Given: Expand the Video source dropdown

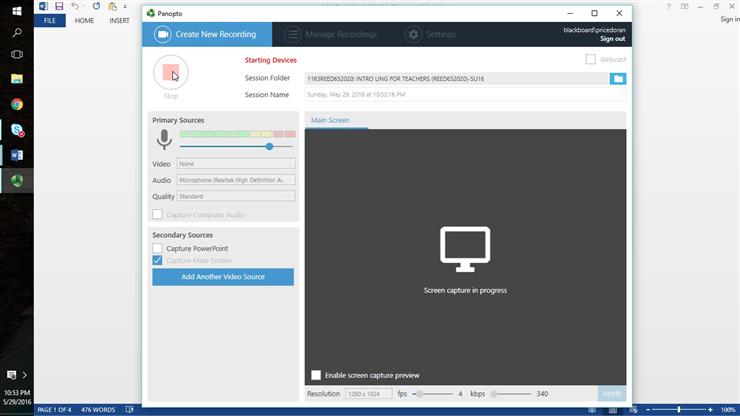Looking at the screenshot, I should [236, 164].
